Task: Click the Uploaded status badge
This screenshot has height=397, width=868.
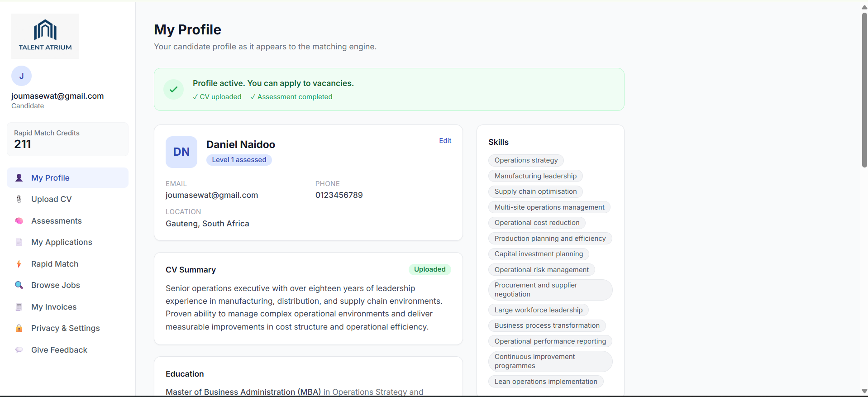Action: pos(429,269)
